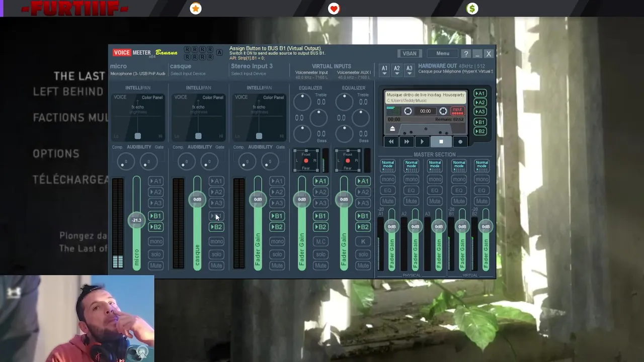Viewport: 644px width, 362px height.
Task: Mute the A2 master bus
Action: click(412, 202)
